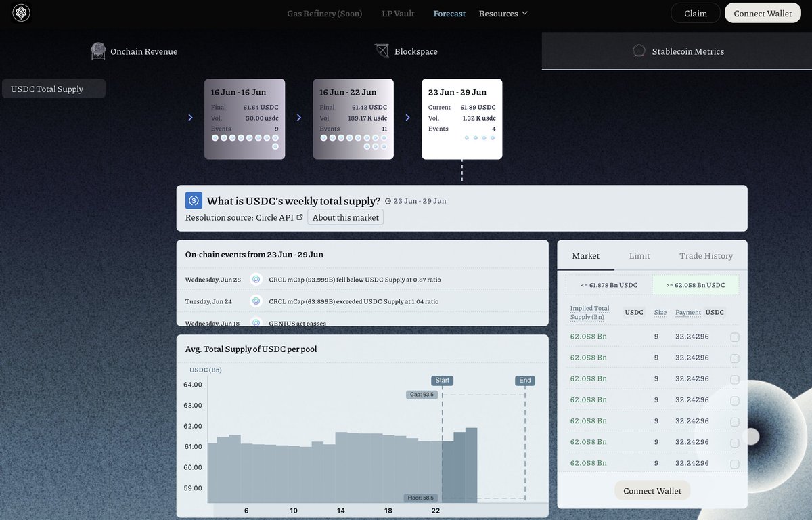Click the USDC badge after Implied Total Supply
Viewport: 812px width, 520px height.
pyautogui.click(x=634, y=313)
